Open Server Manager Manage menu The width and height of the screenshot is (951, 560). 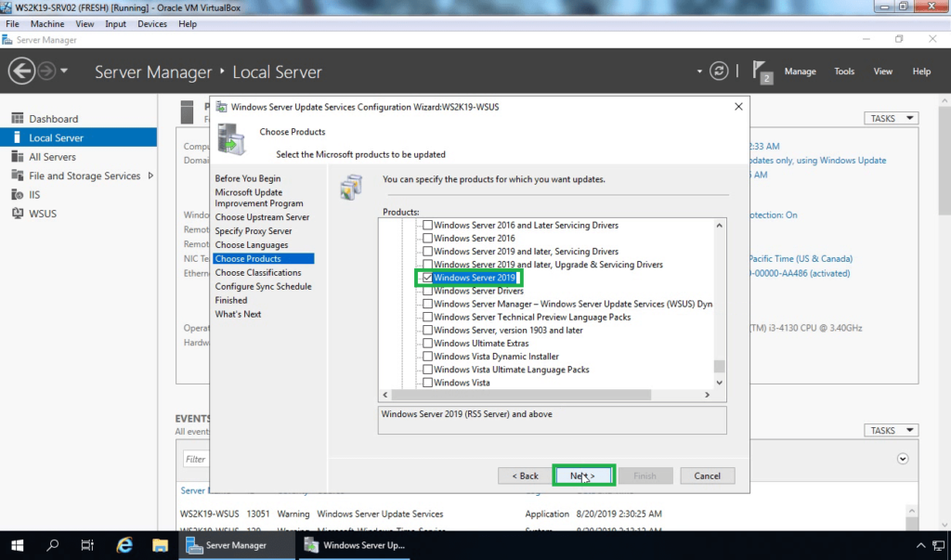pos(800,71)
